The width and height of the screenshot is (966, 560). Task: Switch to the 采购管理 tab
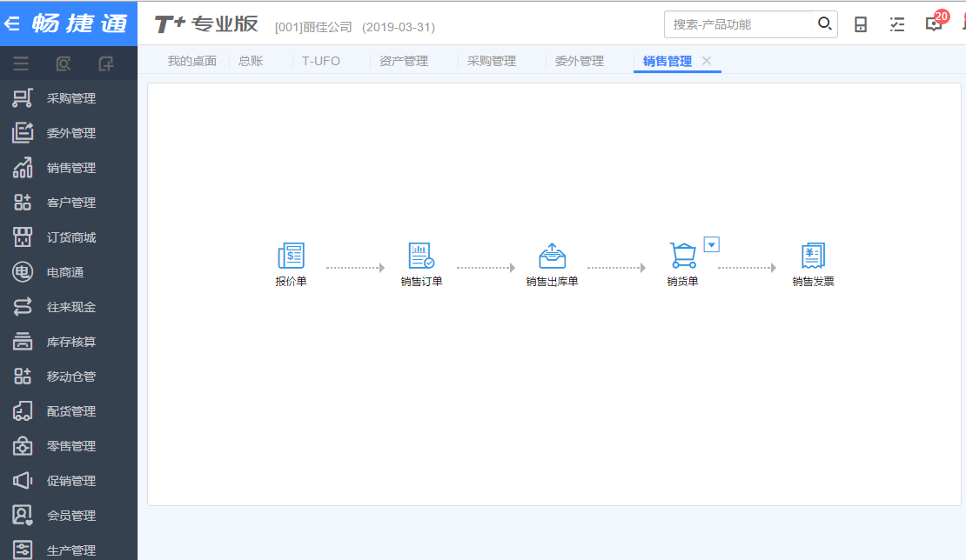(x=492, y=61)
